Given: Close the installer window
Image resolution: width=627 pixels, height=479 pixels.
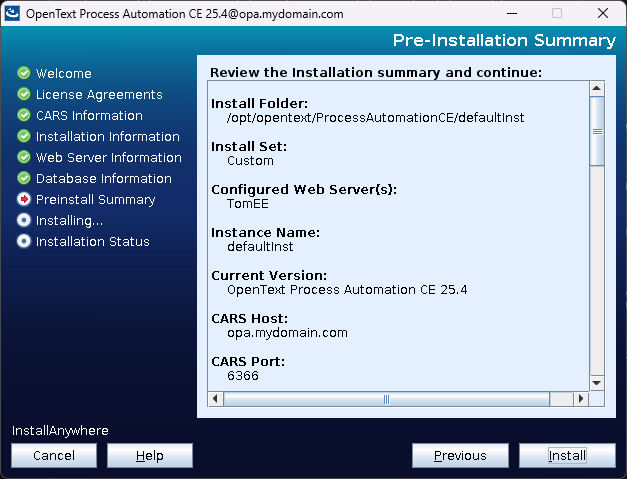Looking at the screenshot, I should 603,14.
